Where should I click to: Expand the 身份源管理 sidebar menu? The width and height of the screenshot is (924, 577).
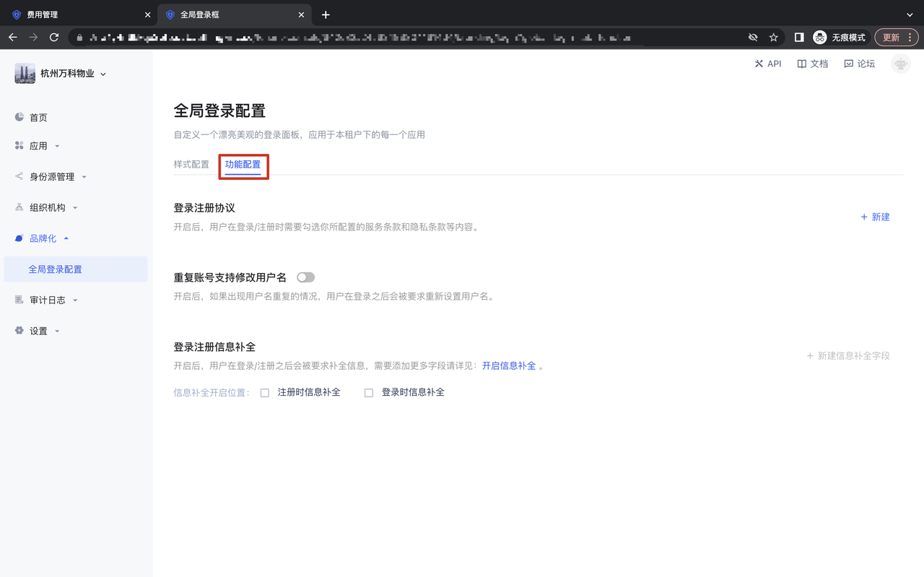tap(52, 177)
